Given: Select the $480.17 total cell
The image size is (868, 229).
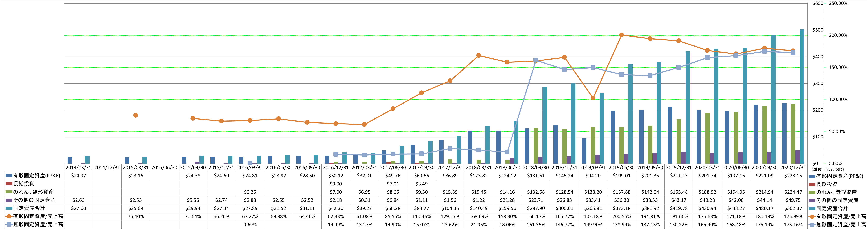Looking at the screenshot, I should [x=765, y=208].
